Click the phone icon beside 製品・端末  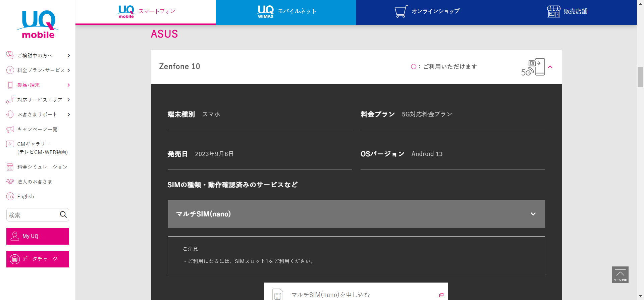(x=10, y=85)
